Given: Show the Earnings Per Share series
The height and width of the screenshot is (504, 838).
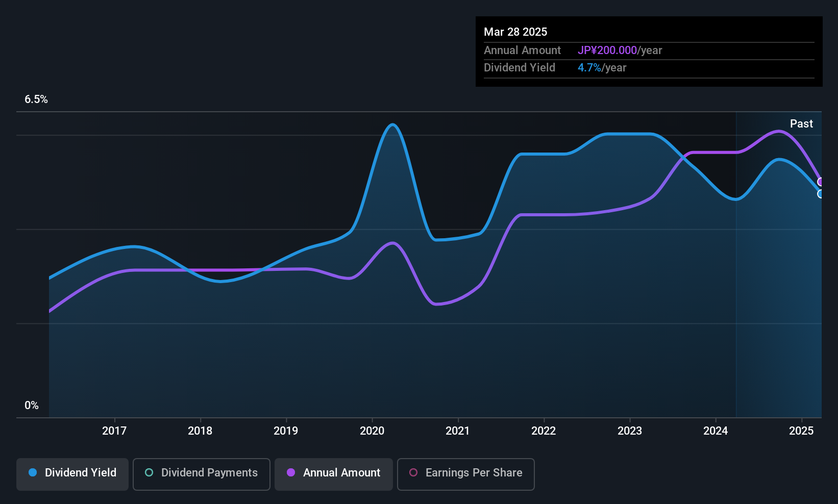Looking at the screenshot, I should 465,474.
